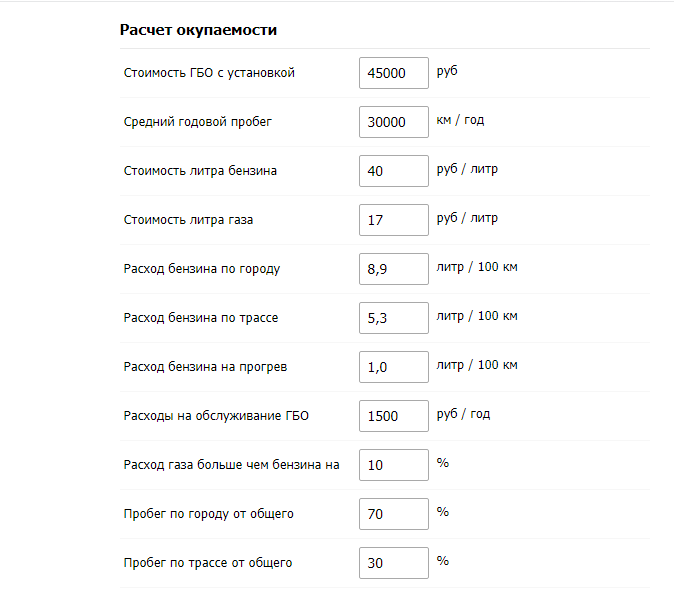Click the city mileage share field
Viewport: 674px width, 597px height.
[x=393, y=514]
